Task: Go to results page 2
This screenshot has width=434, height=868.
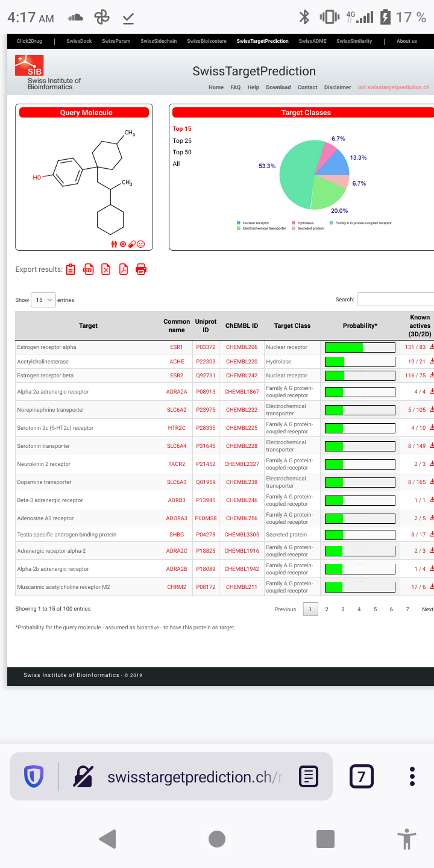Action: tap(327, 609)
